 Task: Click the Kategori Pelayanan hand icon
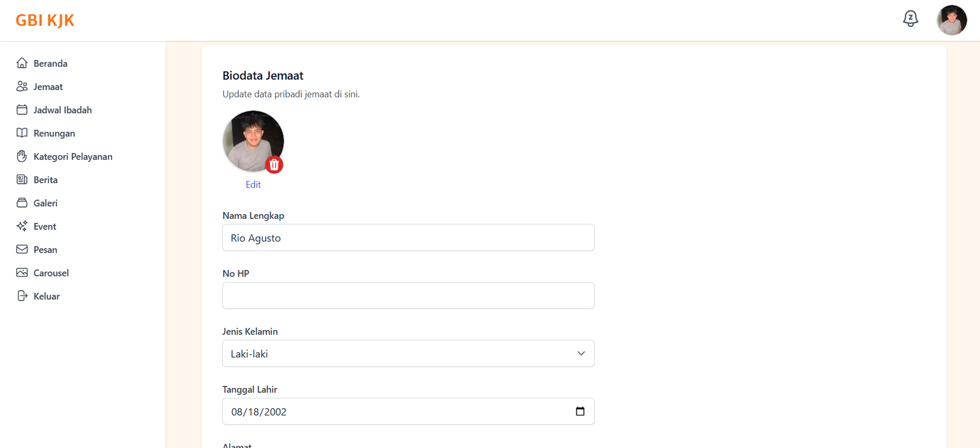click(x=22, y=156)
